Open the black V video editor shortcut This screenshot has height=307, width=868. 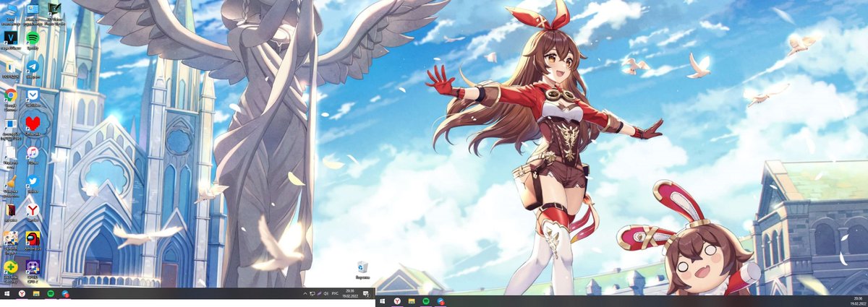11,39
